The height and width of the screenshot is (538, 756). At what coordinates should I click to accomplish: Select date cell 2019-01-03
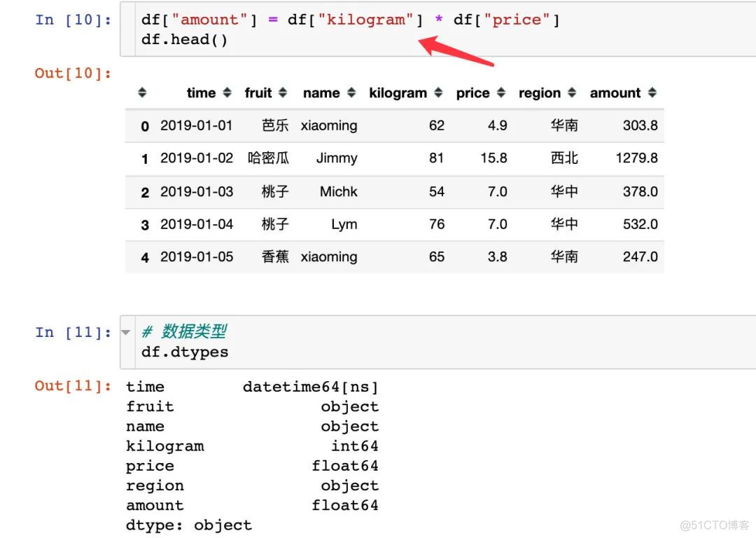pyautogui.click(x=197, y=191)
